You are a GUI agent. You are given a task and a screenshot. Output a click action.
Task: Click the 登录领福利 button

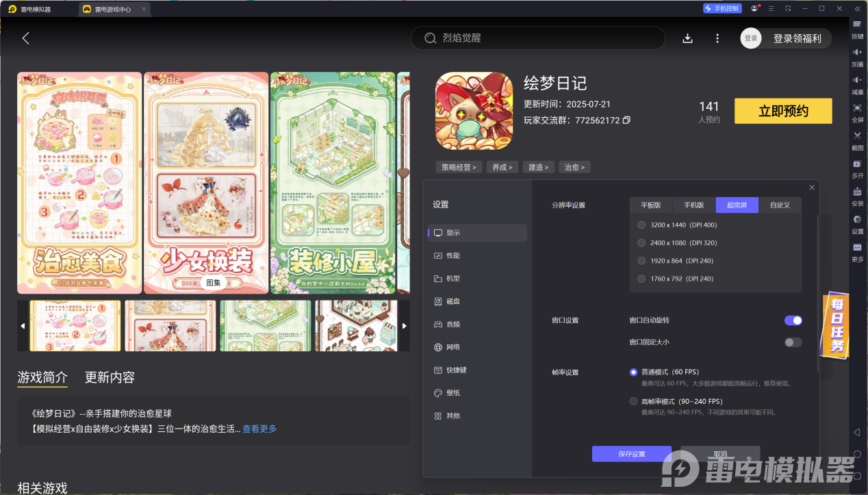(797, 38)
